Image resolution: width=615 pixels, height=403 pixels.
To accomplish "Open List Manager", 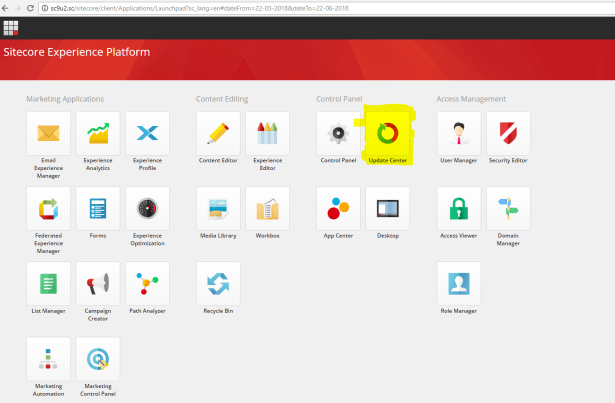I will (x=49, y=284).
